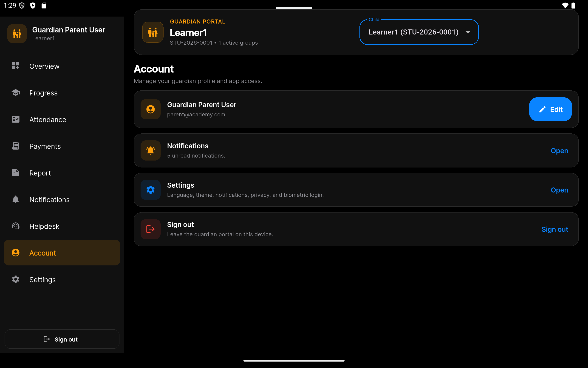Select Report in the sidebar menu
Image resolution: width=588 pixels, height=368 pixels.
click(62, 172)
